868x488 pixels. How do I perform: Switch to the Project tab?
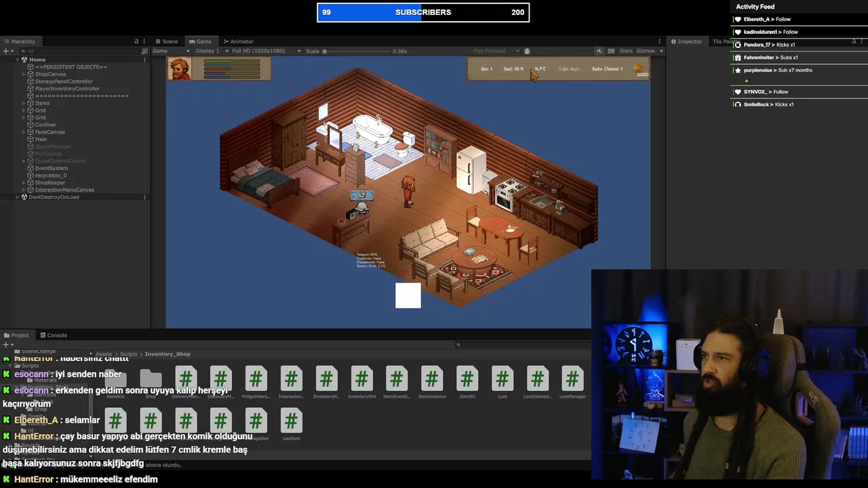click(x=16, y=335)
